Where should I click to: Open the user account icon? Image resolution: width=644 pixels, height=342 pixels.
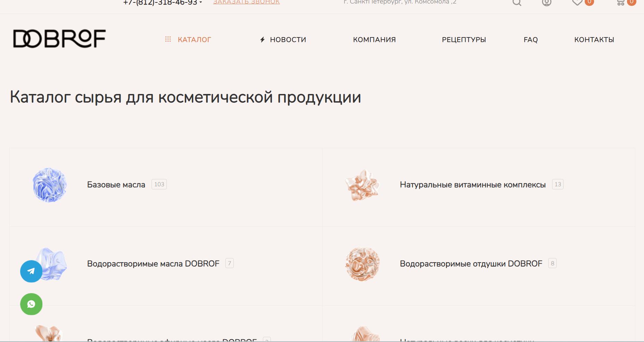(547, 2)
